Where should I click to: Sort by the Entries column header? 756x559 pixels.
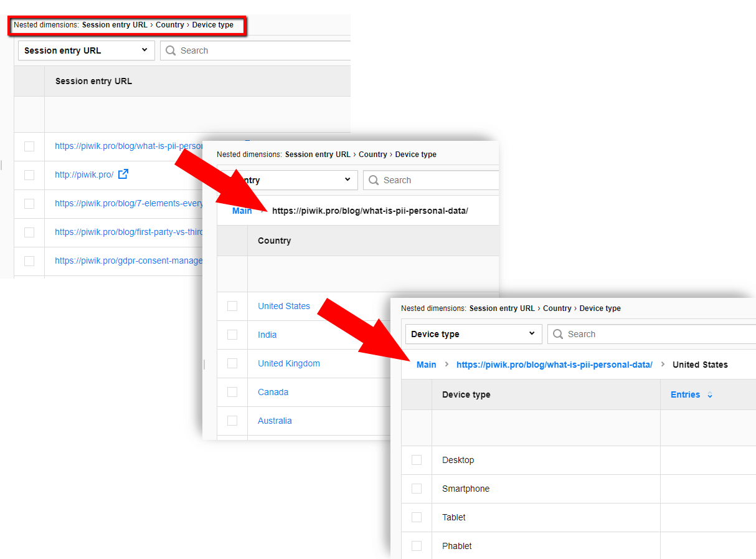point(685,394)
